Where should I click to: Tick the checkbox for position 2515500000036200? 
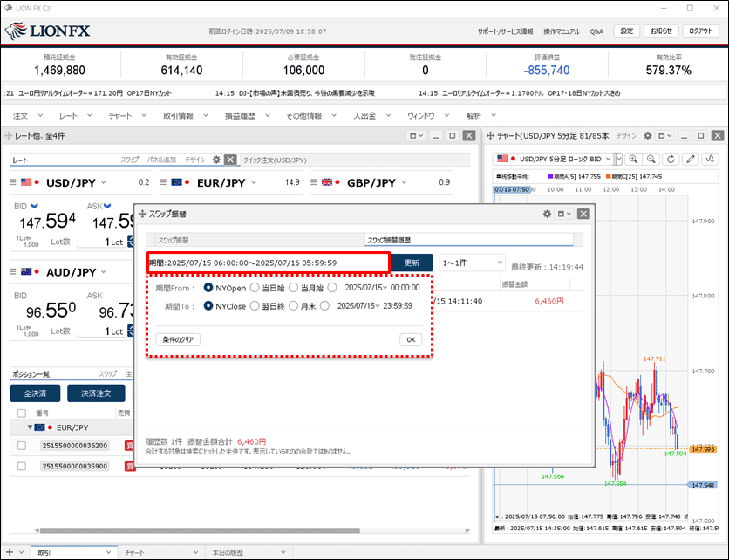click(22, 446)
